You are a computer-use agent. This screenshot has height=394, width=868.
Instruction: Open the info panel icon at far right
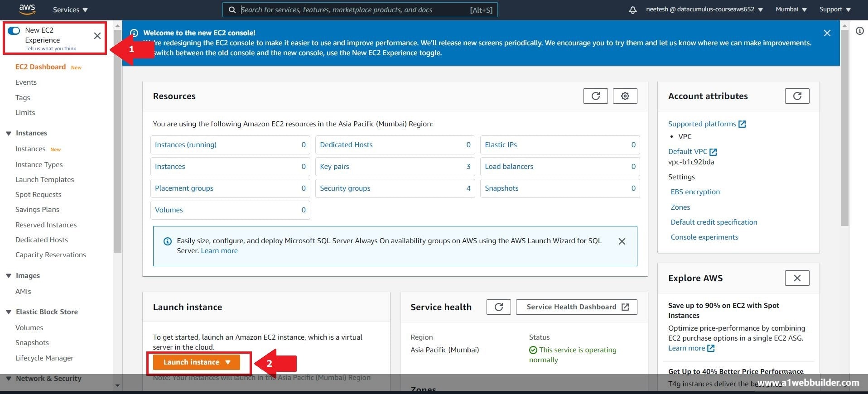point(860,31)
